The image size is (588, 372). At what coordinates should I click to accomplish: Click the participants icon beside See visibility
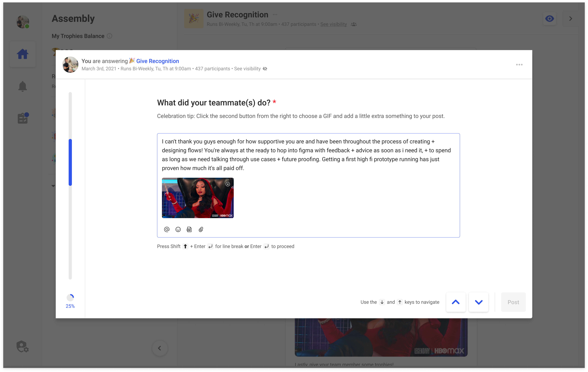click(354, 24)
